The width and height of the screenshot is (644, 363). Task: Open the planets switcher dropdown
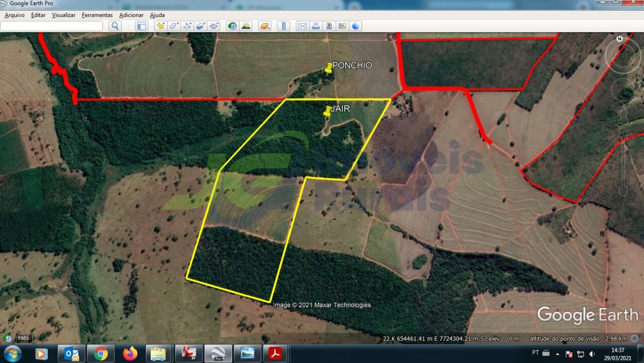click(x=265, y=26)
